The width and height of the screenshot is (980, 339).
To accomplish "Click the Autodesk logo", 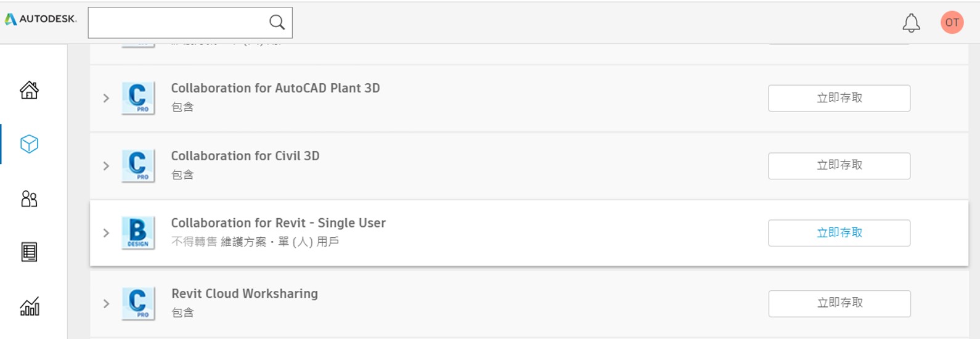I will point(41,19).
